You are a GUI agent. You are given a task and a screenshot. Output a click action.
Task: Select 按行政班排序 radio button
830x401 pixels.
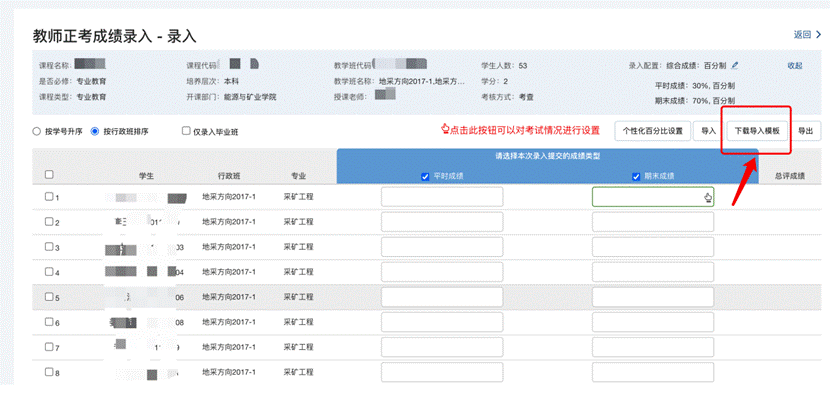click(x=95, y=131)
